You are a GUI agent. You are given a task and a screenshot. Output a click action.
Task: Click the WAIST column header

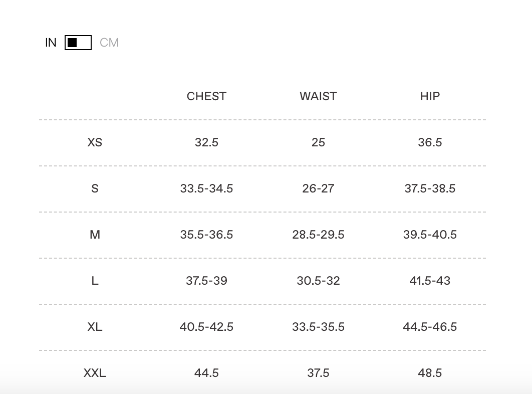click(318, 96)
